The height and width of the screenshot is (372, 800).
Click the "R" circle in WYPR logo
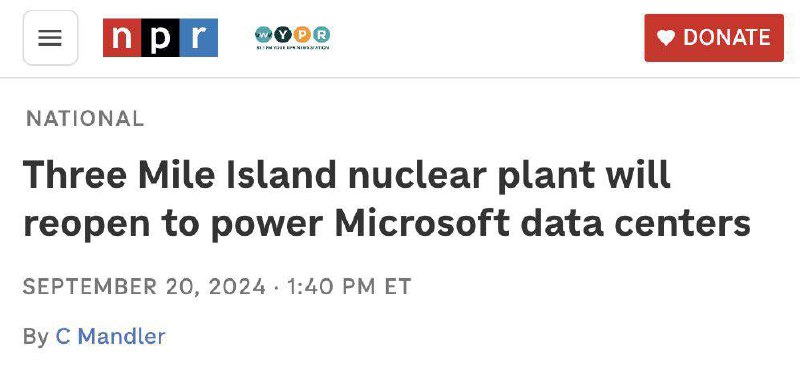321,35
